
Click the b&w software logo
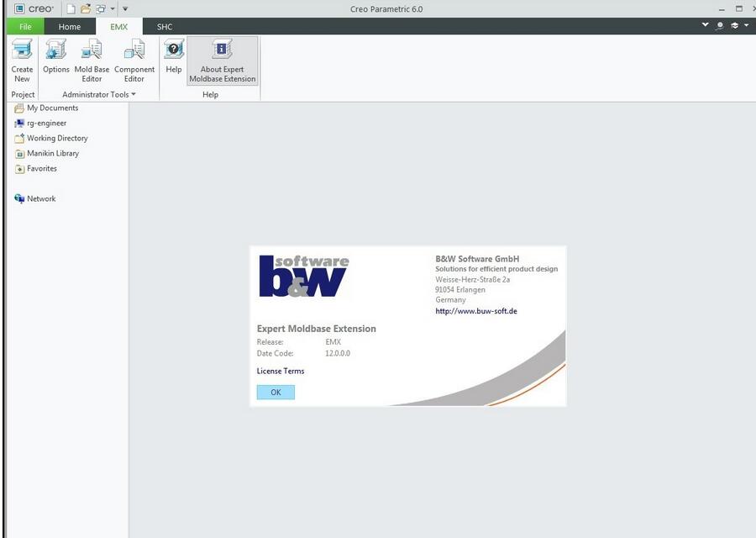pyautogui.click(x=304, y=276)
